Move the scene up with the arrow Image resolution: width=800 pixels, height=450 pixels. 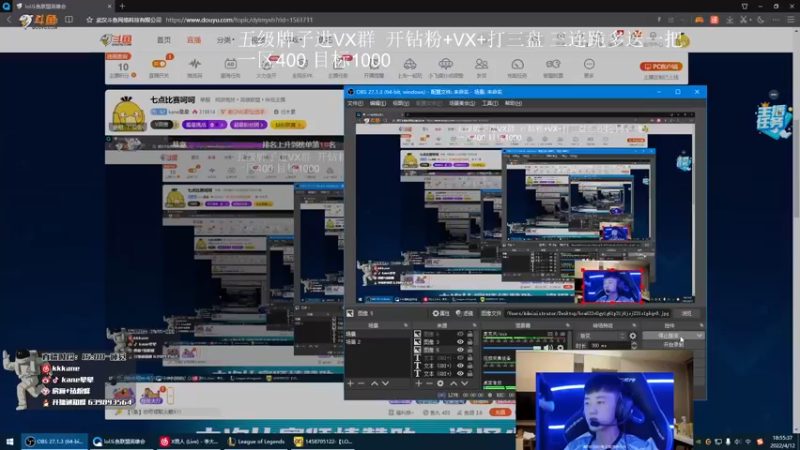(x=374, y=383)
